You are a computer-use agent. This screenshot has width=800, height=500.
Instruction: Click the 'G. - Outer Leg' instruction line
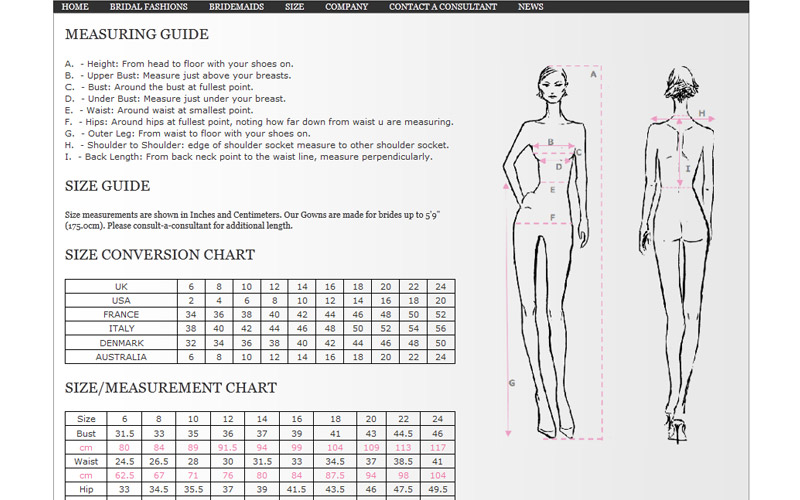click(x=188, y=134)
